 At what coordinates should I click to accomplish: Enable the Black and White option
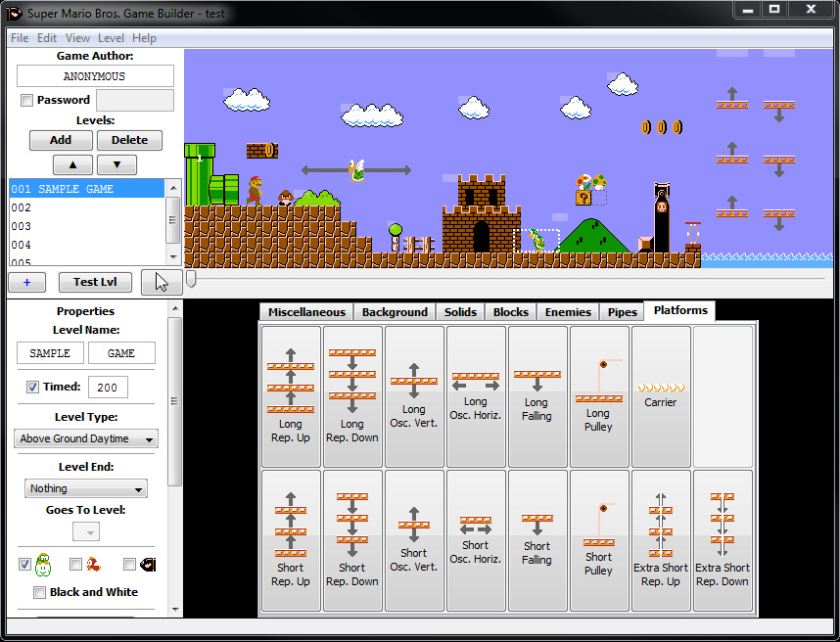coord(39,592)
